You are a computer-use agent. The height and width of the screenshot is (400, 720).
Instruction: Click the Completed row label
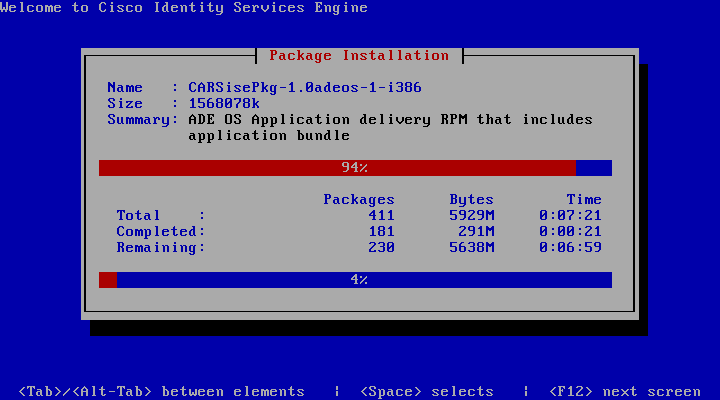pyautogui.click(x=161, y=231)
